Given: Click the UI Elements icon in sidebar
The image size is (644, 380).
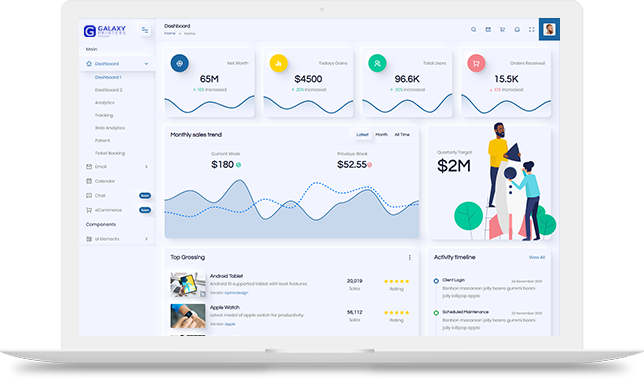Looking at the screenshot, I should [89, 239].
